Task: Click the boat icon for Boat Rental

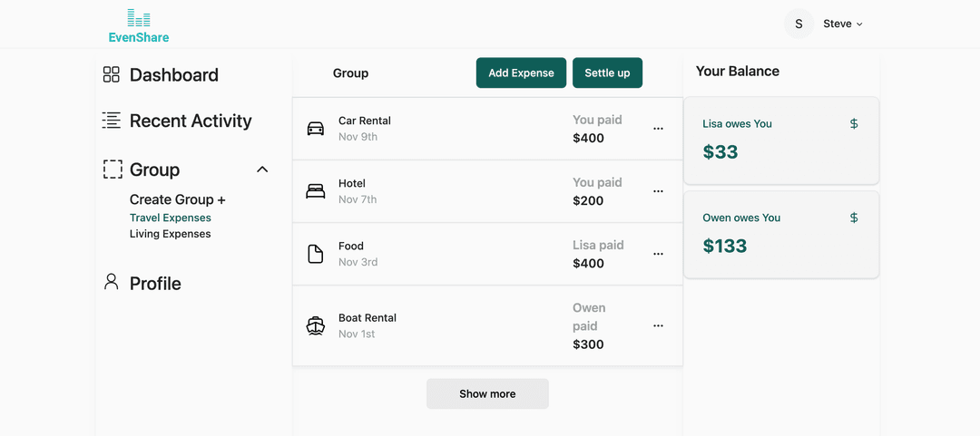Action: [x=316, y=325]
